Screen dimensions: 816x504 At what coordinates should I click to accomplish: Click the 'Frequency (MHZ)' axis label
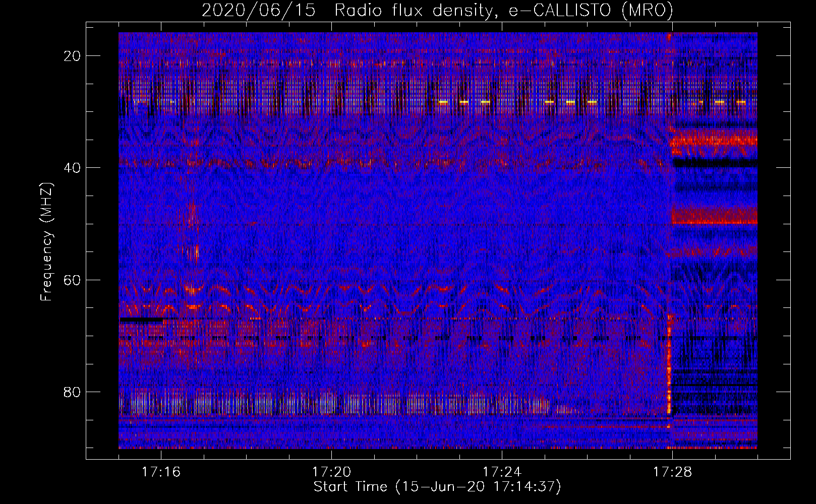tap(46, 241)
